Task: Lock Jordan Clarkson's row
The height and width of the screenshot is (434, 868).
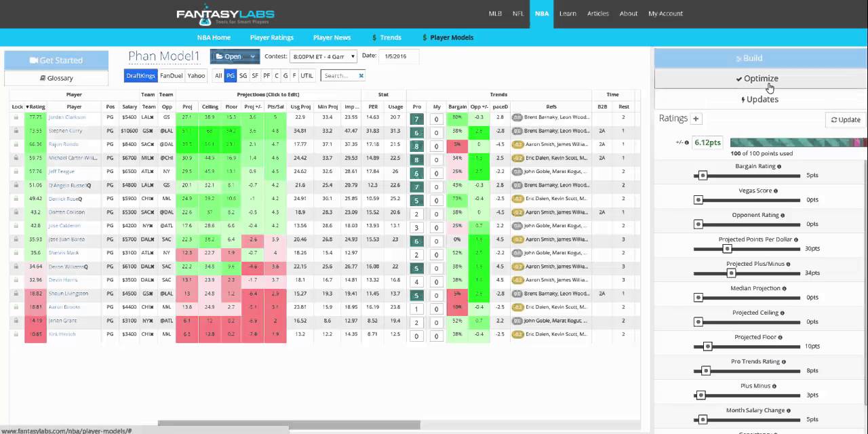Action: pyautogui.click(x=16, y=117)
